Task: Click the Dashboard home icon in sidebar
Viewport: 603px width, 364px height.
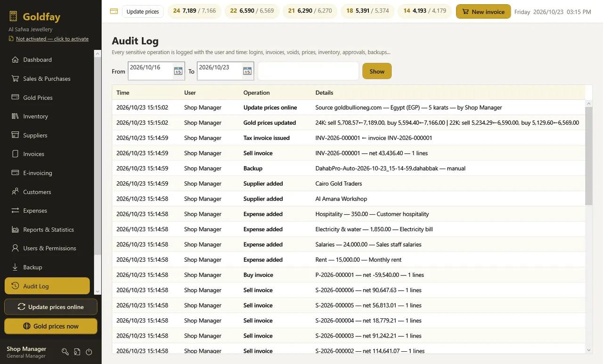Action: tap(15, 60)
